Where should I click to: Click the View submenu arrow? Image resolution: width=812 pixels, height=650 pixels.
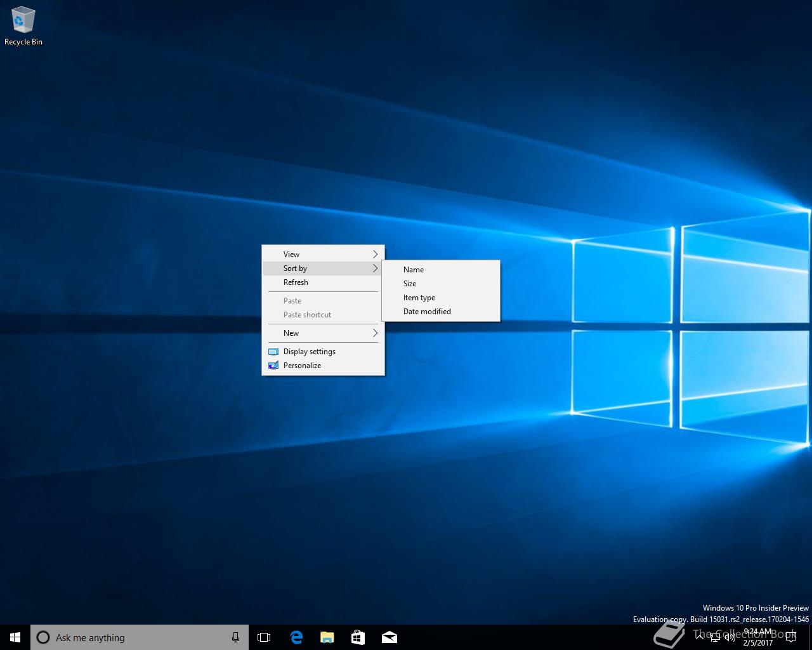pos(375,254)
